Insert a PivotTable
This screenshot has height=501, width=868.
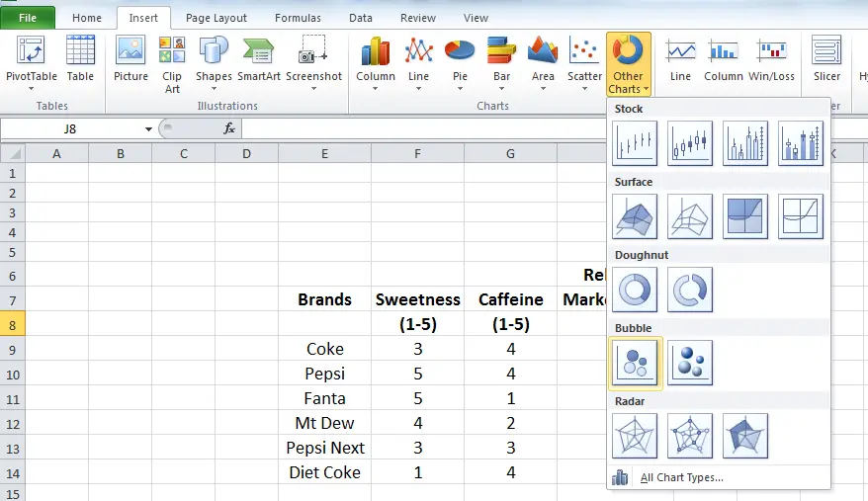point(31,63)
